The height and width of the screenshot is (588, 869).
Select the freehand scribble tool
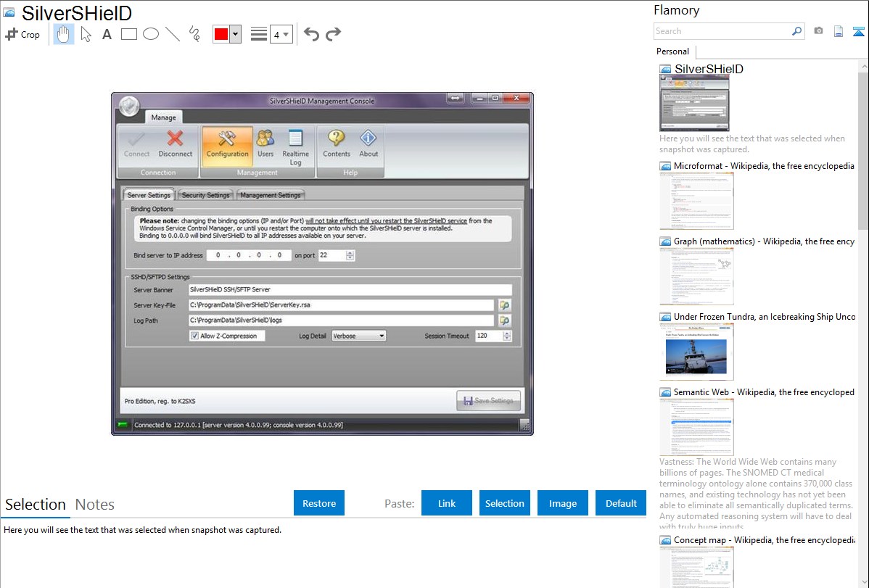pos(194,34)
